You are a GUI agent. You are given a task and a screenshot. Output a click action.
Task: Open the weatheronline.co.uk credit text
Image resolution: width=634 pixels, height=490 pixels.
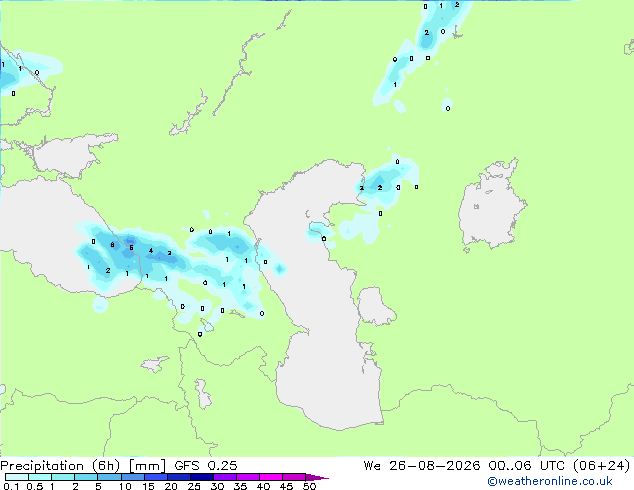(550, 481)
